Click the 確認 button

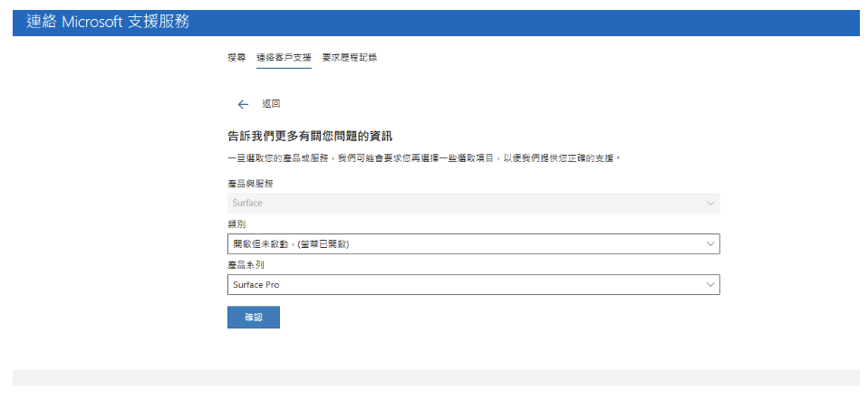click(254, 318)
